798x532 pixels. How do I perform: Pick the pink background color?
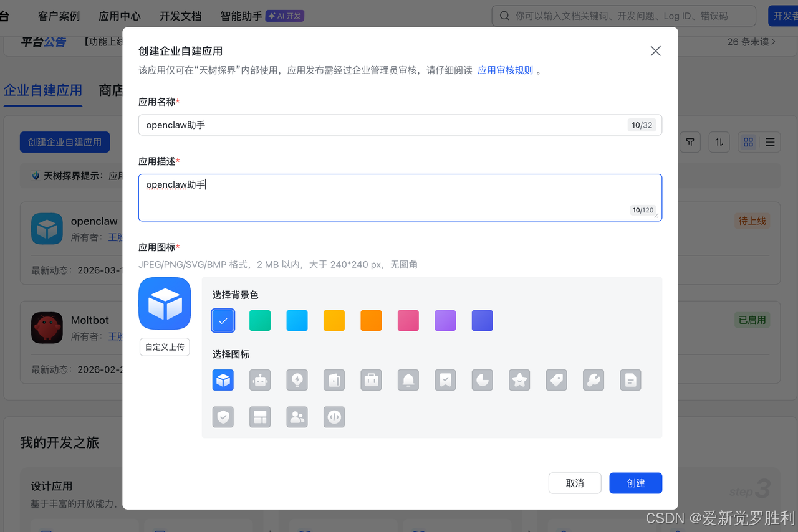(x=408, y=320)
